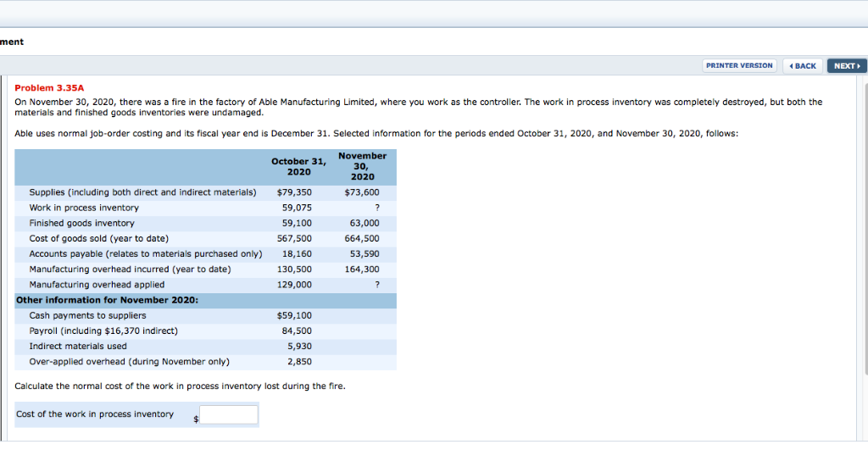Select the Accounts payable row label
The width and height of the screenshot is (868, 450).
click(x=146, y=254)
